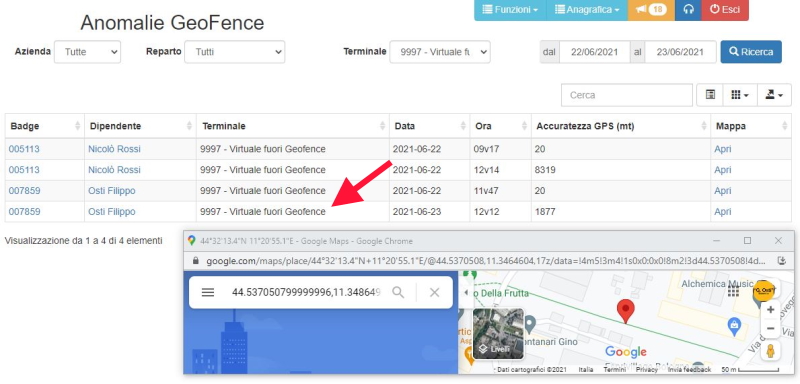Open the Azienda dropdown set to Tutte
This screenshot has width=800, height=384.
(x=87, y=52)
